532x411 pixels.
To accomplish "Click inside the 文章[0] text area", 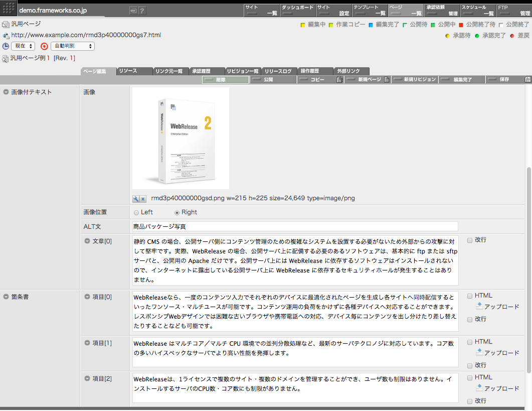I will pyautogui.click(x=295, y=260).
